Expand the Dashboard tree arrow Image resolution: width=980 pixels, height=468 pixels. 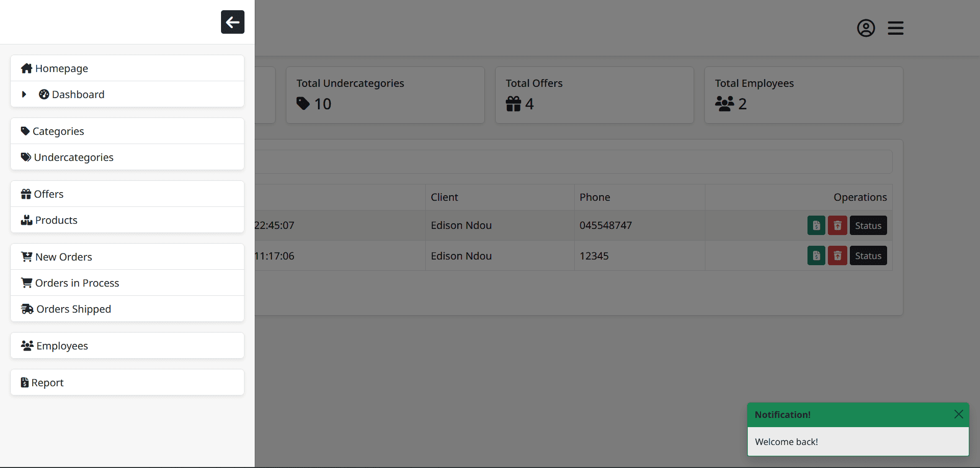[x=24, y=95]
